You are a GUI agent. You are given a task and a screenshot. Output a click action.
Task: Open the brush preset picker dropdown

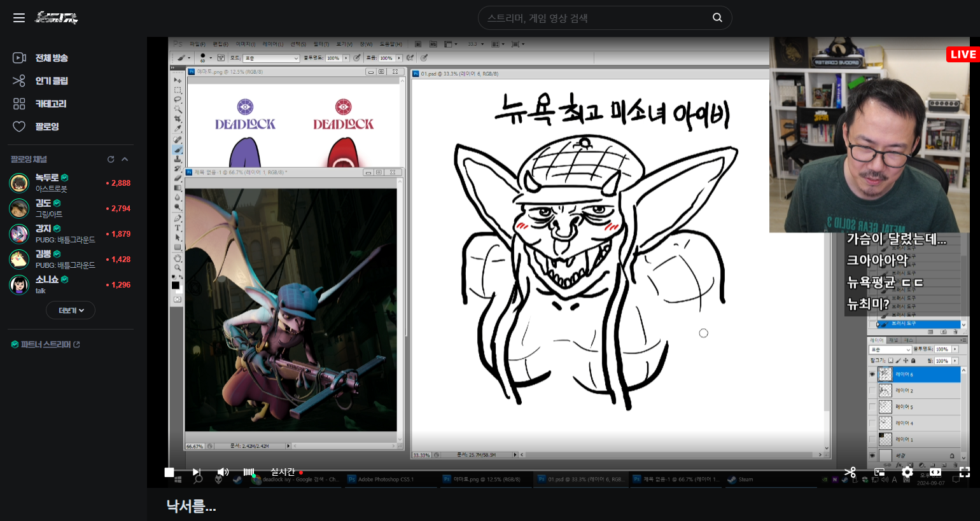click(211, 58)
